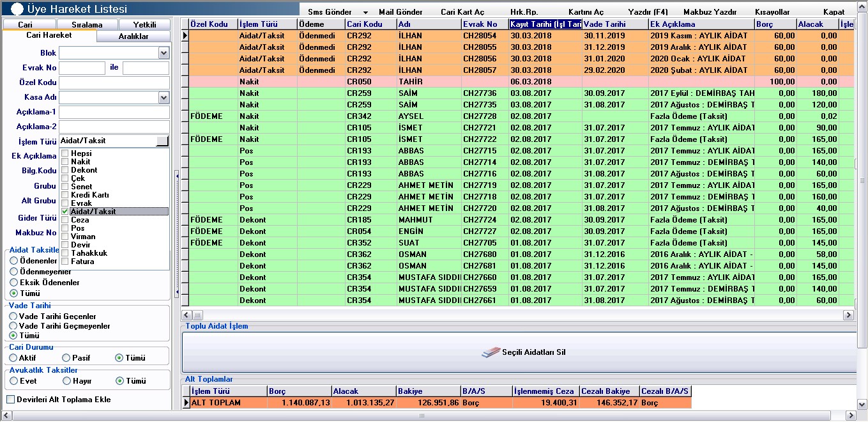
Task: Click the Açıklama-1 input field
Action: tap(114, 112)
